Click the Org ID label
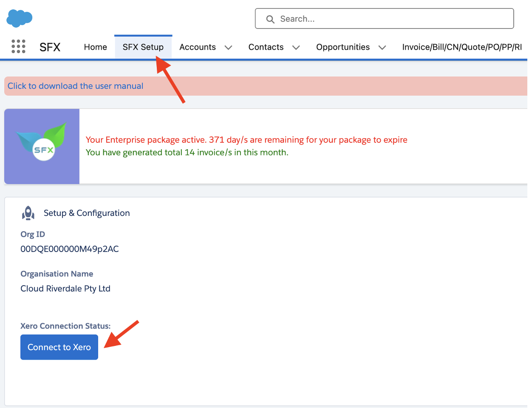532x408 pixels. click(33, 234)
